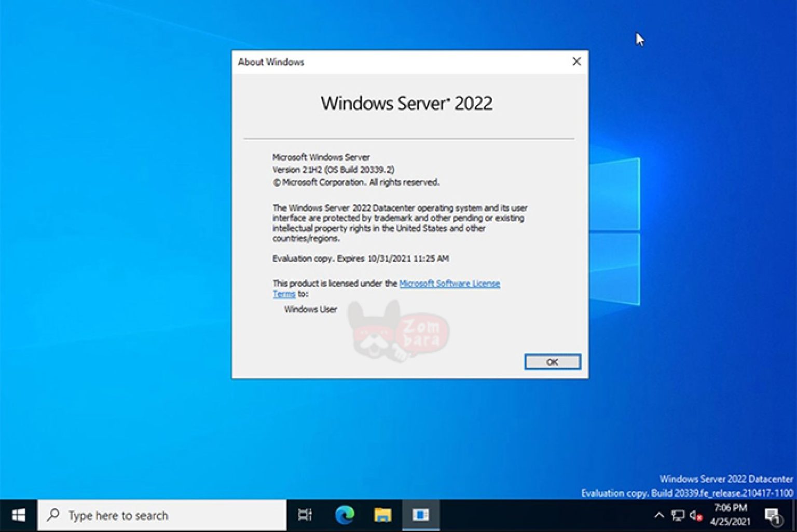Viewport: 797px width, 532px height.
Task: Launch Microsoft Edge from the taskbar
Action: [344, 515]
